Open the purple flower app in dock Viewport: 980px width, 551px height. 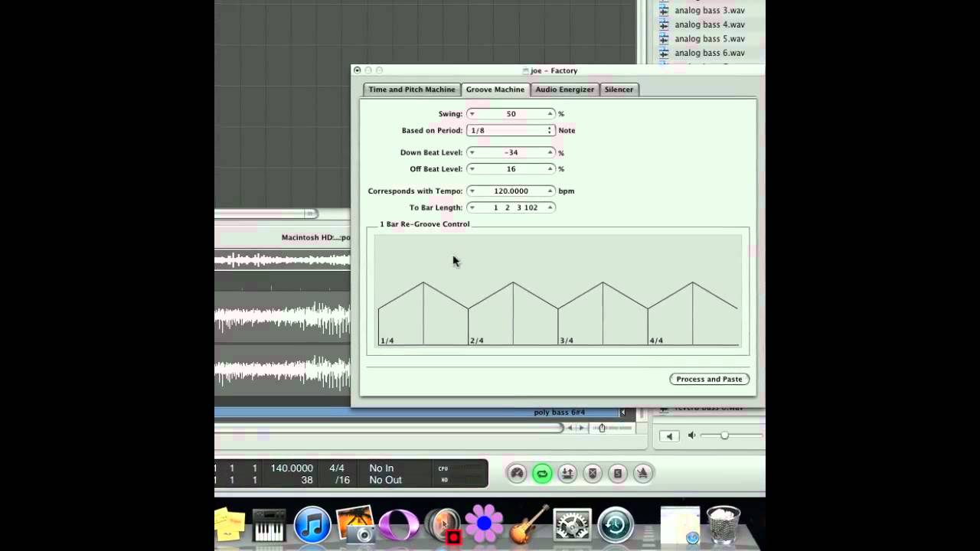pos(485,524)
